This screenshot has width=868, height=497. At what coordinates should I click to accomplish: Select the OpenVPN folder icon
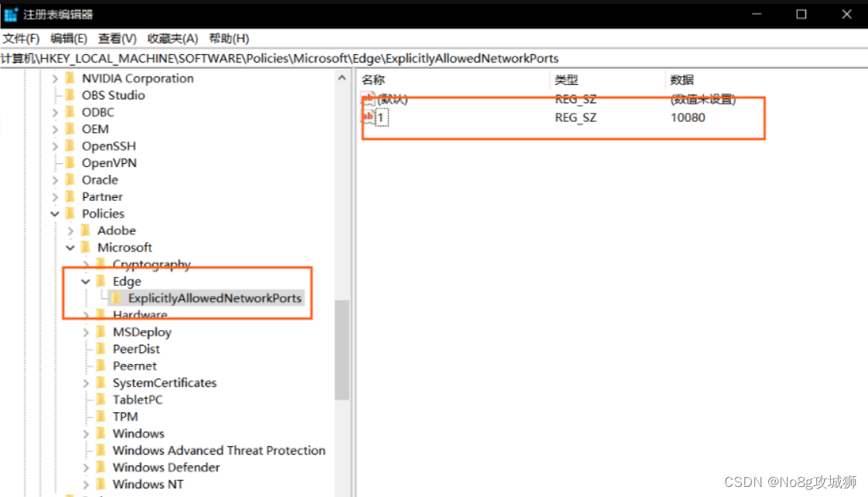point(70,163)
